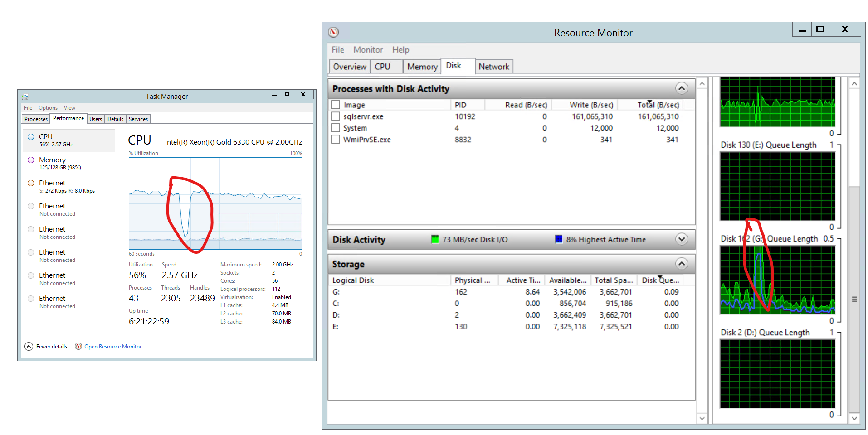Click the Fewer details arrow icon

click(29, 346)
